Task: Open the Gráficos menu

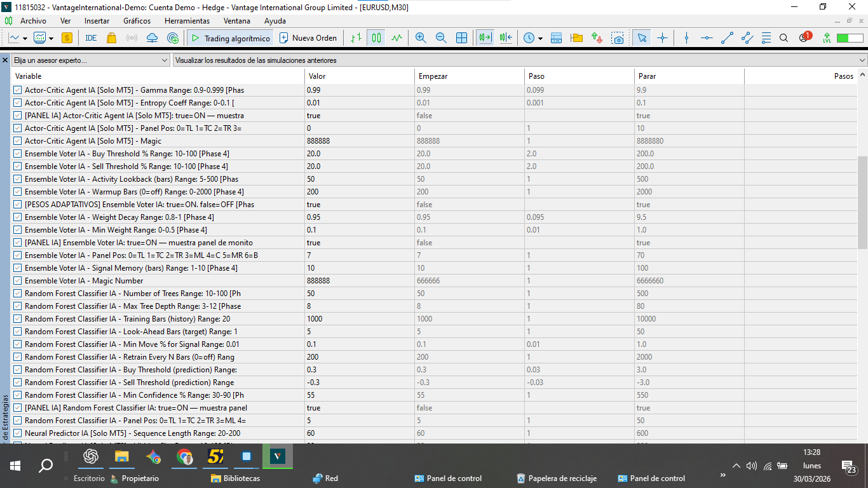Action: pyautogui.click(x=137, y=20)
